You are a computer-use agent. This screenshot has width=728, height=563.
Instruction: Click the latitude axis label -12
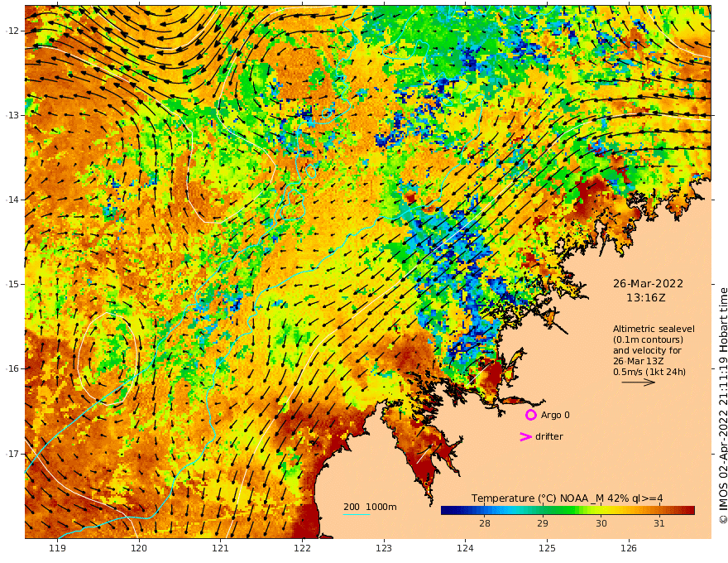click(x=12, y=31)
